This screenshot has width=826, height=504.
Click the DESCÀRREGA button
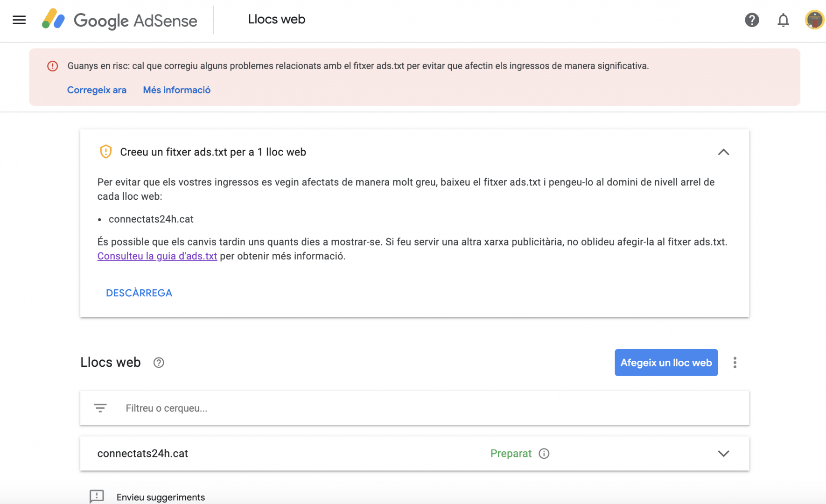139,293
